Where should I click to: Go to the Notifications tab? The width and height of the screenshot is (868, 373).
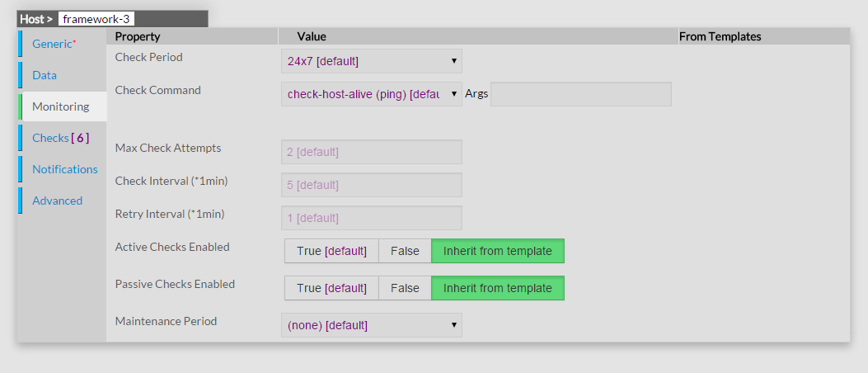(x=64, y=169)
